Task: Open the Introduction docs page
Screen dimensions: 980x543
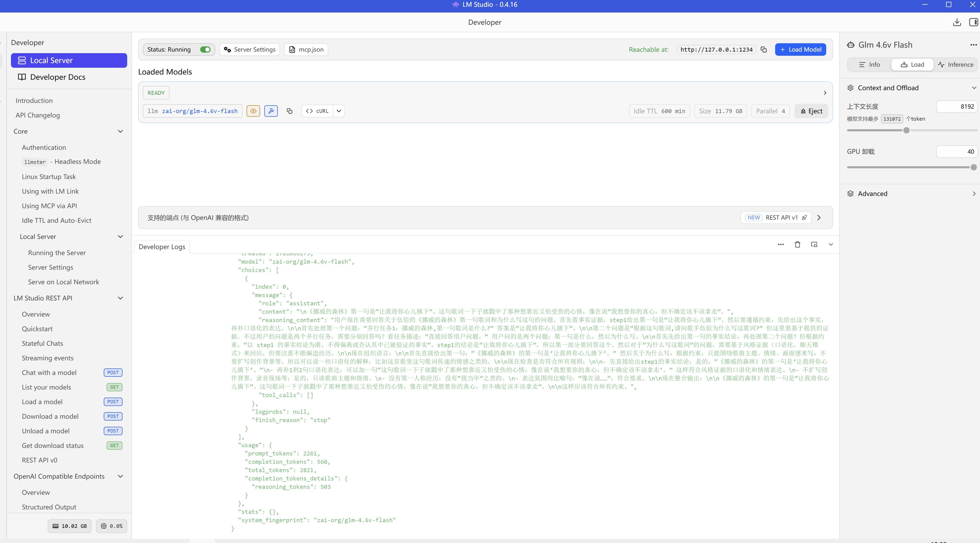Action: [x=34, y=101]
